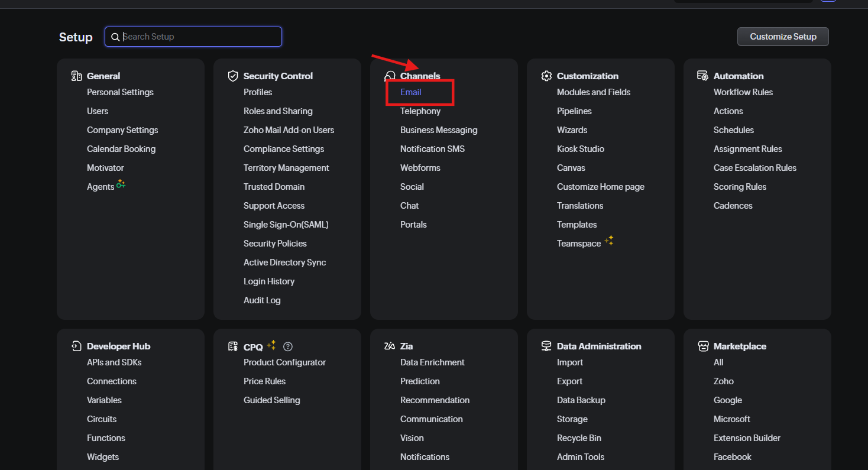Screen dimensions: 868x470
Task: Open the Agents link in General
Action: (x=101, y=187)
